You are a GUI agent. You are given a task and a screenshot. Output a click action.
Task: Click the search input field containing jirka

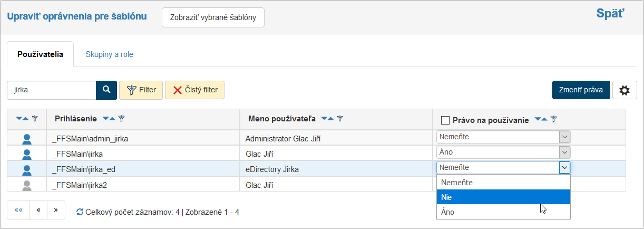51,90
